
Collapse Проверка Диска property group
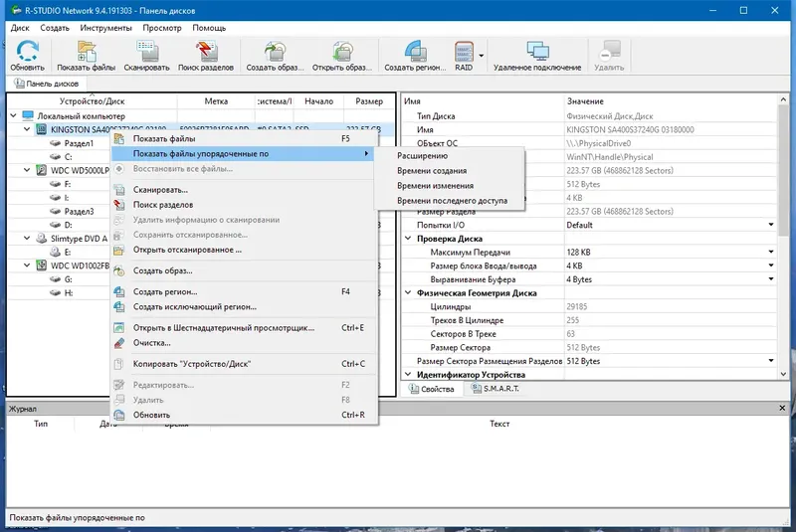click(x=408, y=239)
